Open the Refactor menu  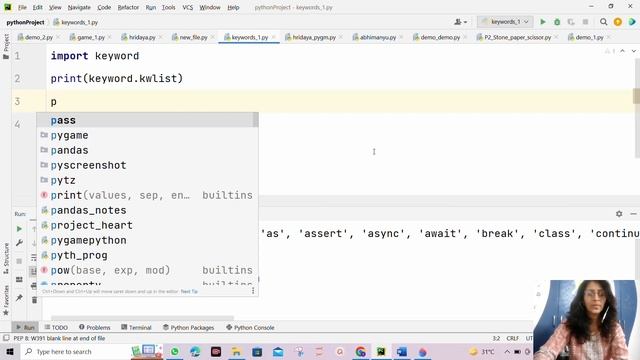pos(128,7)
